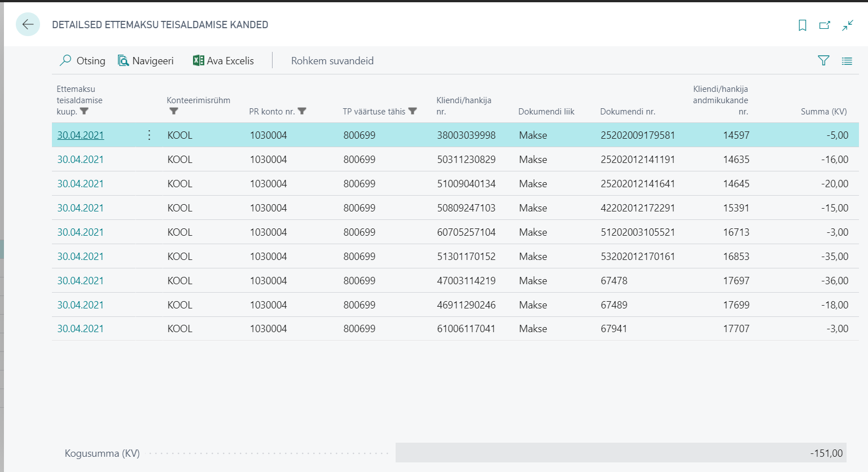The width and height of the screenshot is (868, 472).
Task: Open the Rohkem suvandeid menu
Action: click(332, 61)
